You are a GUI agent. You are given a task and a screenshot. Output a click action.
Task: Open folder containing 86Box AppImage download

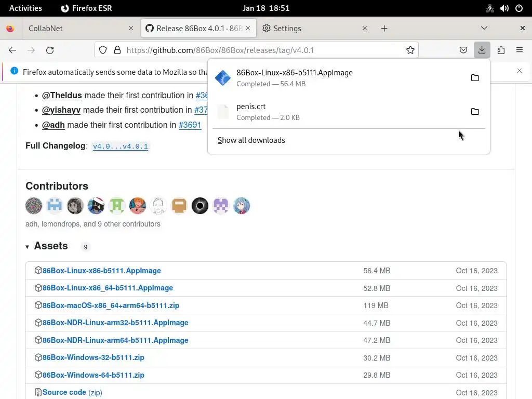(x=475, y=78)
